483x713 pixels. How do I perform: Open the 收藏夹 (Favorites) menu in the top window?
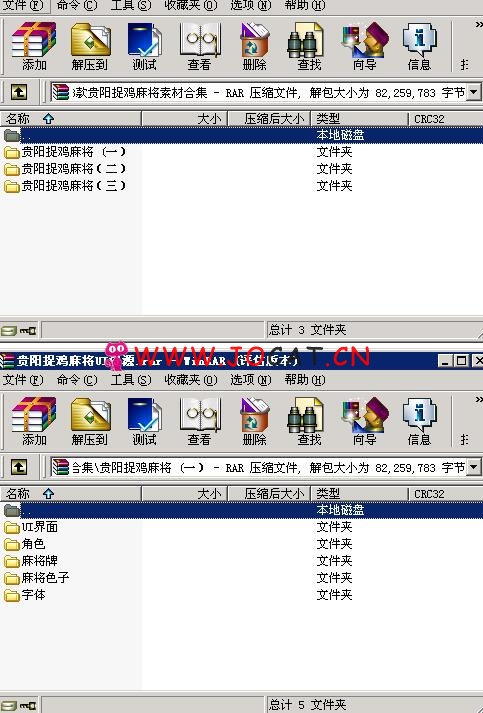(x=191, y=5)
